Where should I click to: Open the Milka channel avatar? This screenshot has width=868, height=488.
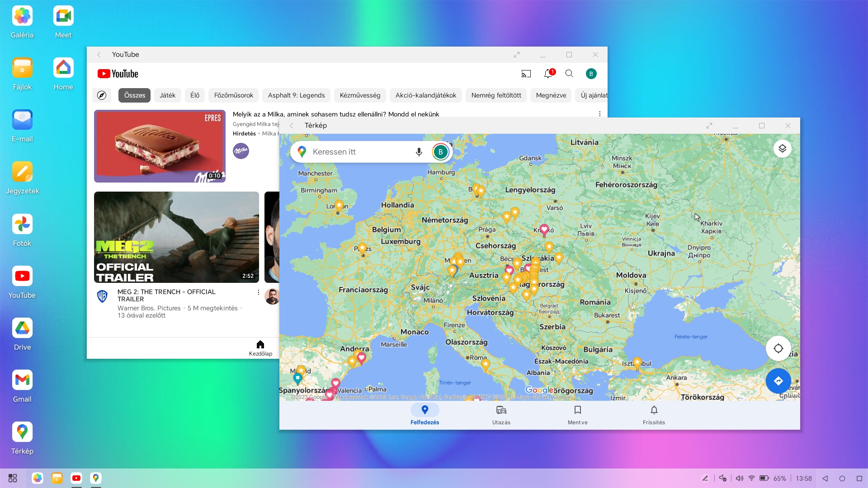coord(241,151)
